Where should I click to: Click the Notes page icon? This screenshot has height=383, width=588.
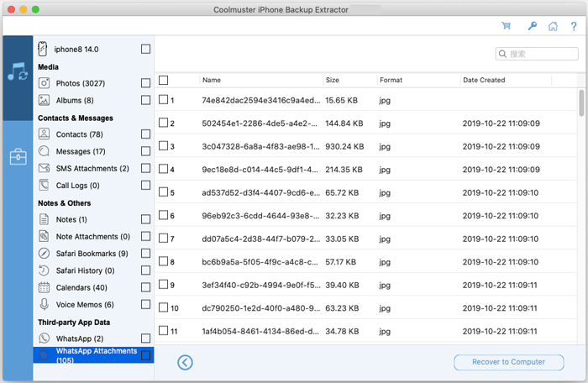[44, 219]
